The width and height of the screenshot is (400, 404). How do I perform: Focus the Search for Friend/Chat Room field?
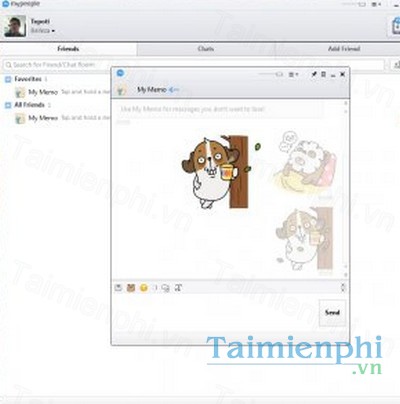click(194, 65)
